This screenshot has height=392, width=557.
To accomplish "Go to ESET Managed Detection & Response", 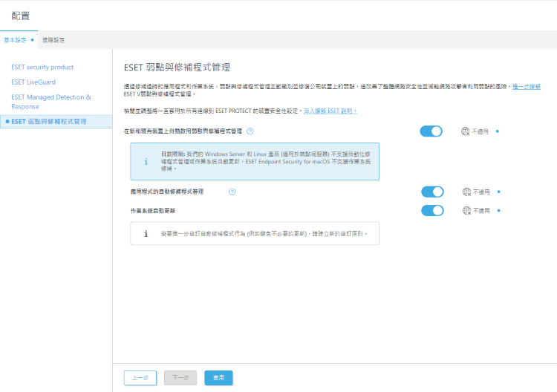I will pos(51,101).
